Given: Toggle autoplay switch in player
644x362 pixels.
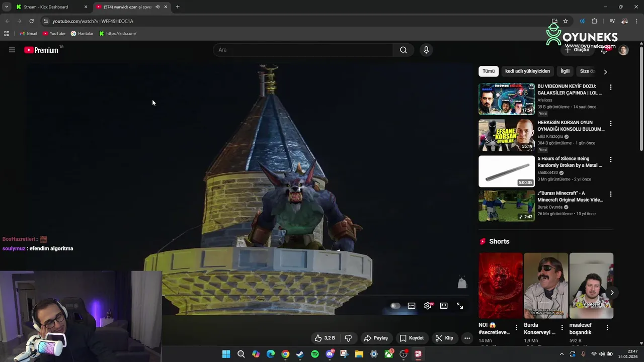Looking at the screenshot, I should click(x=395, y=306).
